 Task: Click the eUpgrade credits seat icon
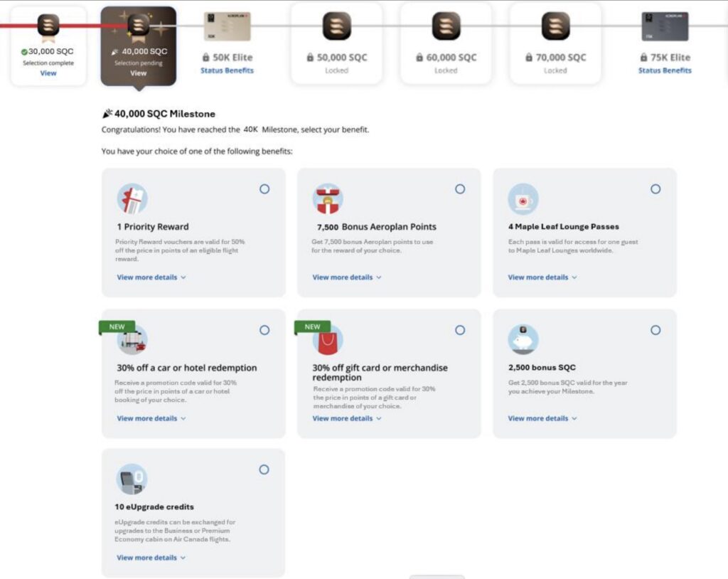pyautogui.click(x=132, y=479)
